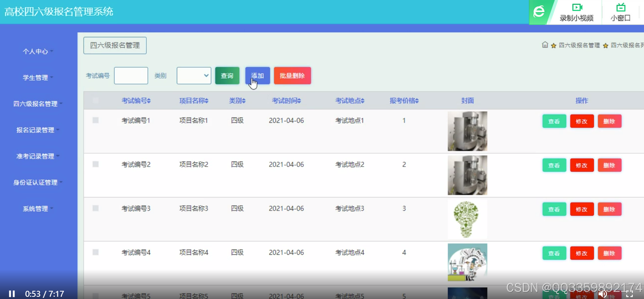
Task: Edit the 考试编号2 row
Action: 582,165
